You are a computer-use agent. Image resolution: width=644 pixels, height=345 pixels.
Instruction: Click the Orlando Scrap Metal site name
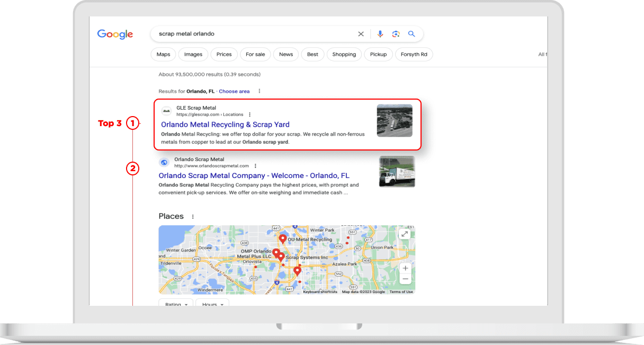pyautogui.click(x=199, y=159)
